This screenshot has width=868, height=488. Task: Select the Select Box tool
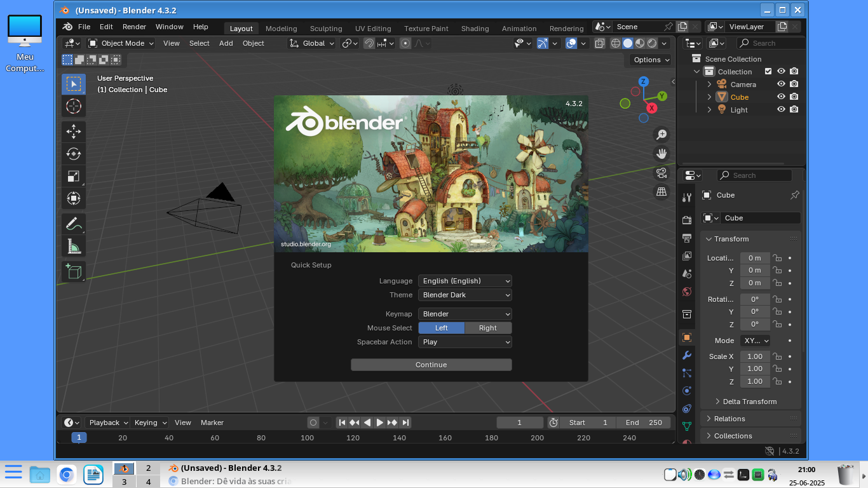(74, 84)
